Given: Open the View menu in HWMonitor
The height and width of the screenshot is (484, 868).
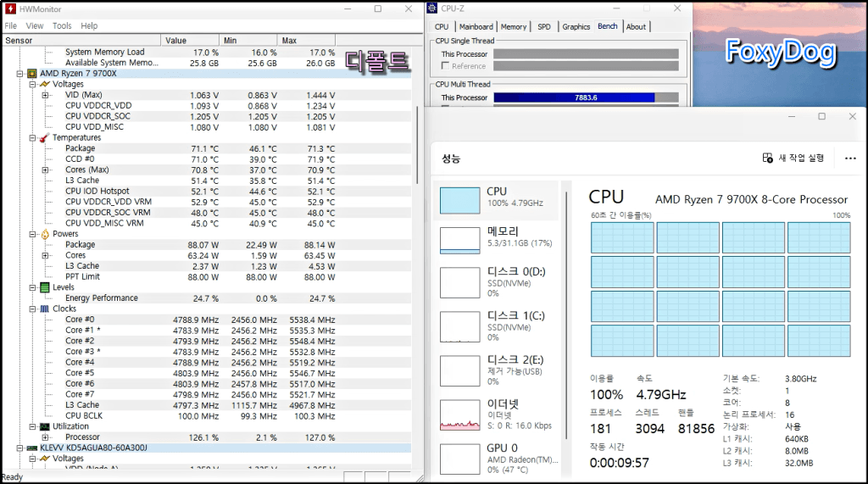Looking at the screenshot, I should click(x=34, y=25).
